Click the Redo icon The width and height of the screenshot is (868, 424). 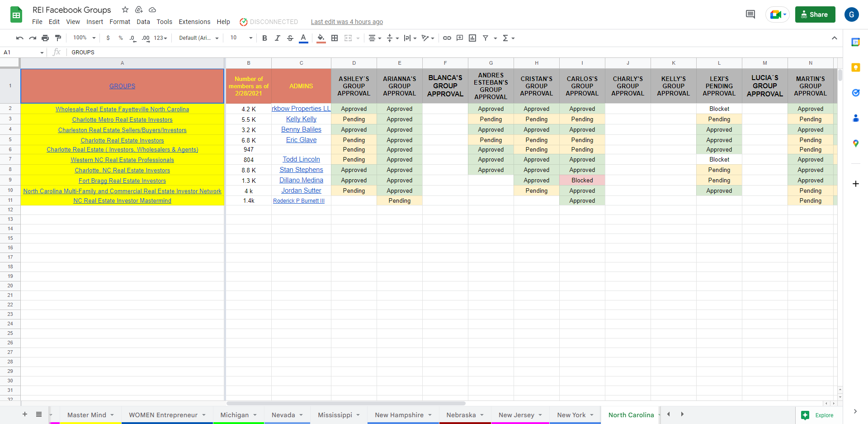click(x=33, y=38)
